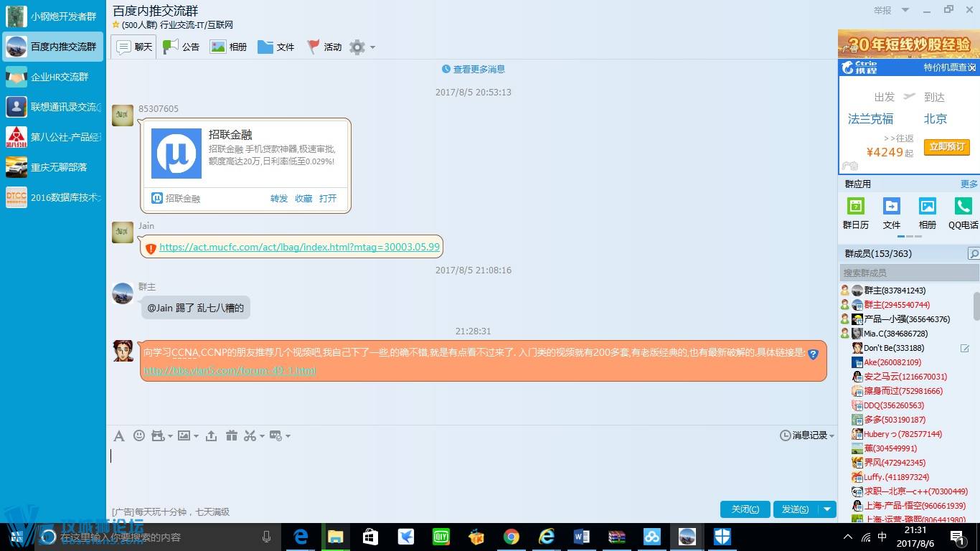Expand the chat assistant dropdown arrow
Image resolution: width=980 pixels, height=551 pixels.
click(288, 436)
